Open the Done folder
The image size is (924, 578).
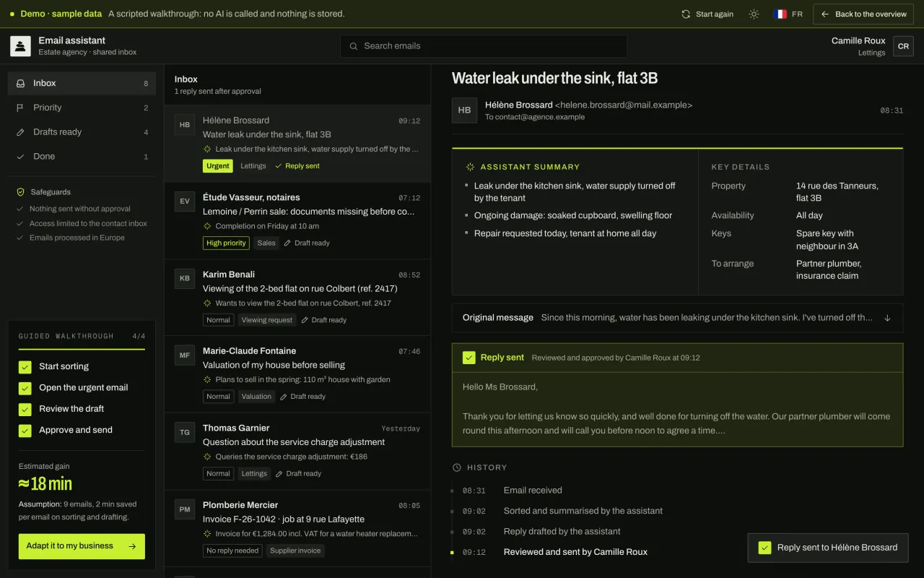pos(82,157)
